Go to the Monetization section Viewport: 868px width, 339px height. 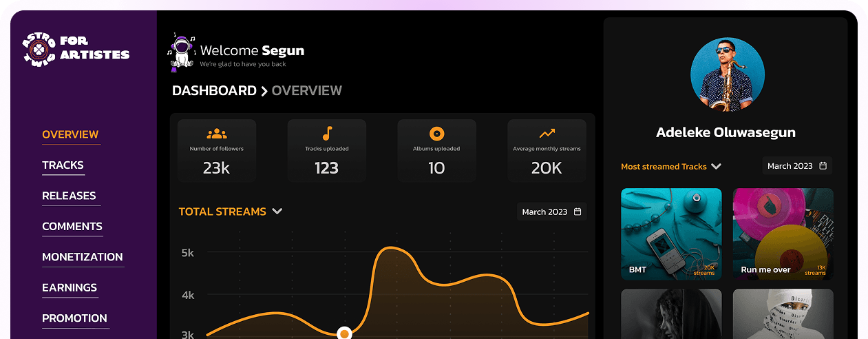[82, 257]
